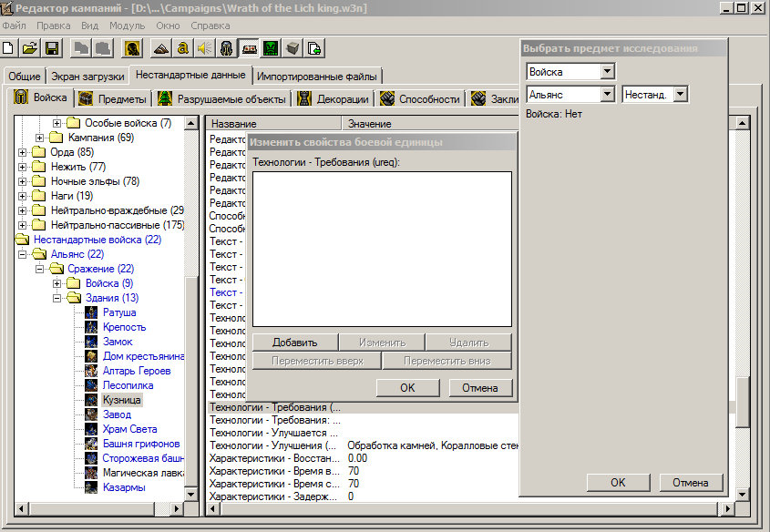Open the Terrain Editor mountain icon
The width and height of the screenshot is (770, 532).
[161, 48]
